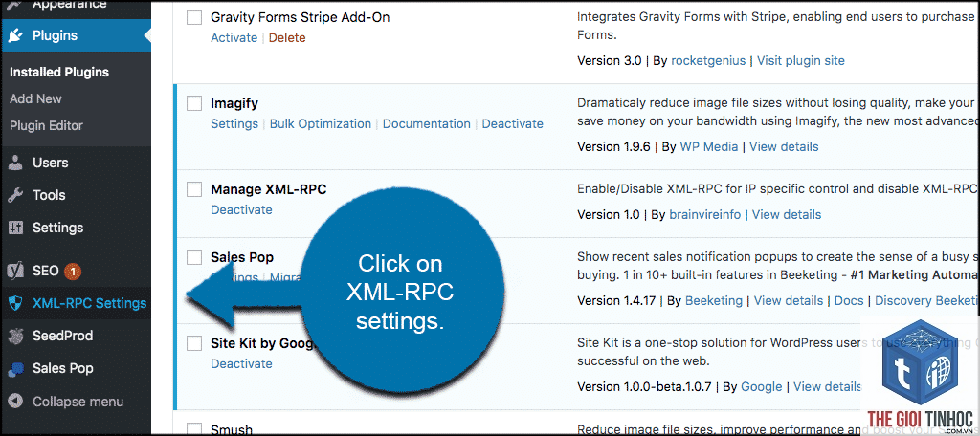Deactivate Manage XML-RPC plugin

click(x=241, y=209)
